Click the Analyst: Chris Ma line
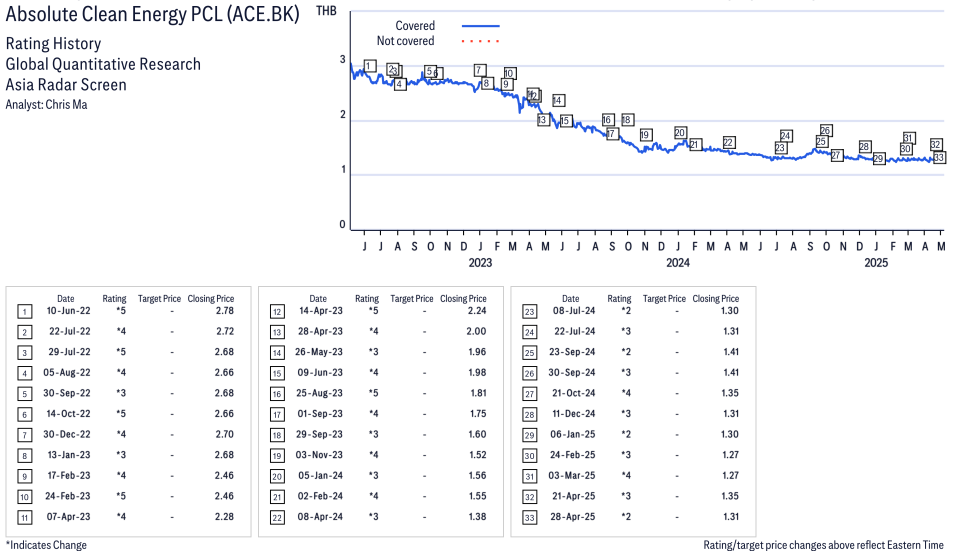Screen dimensions: 955x551 coord(46,105)
